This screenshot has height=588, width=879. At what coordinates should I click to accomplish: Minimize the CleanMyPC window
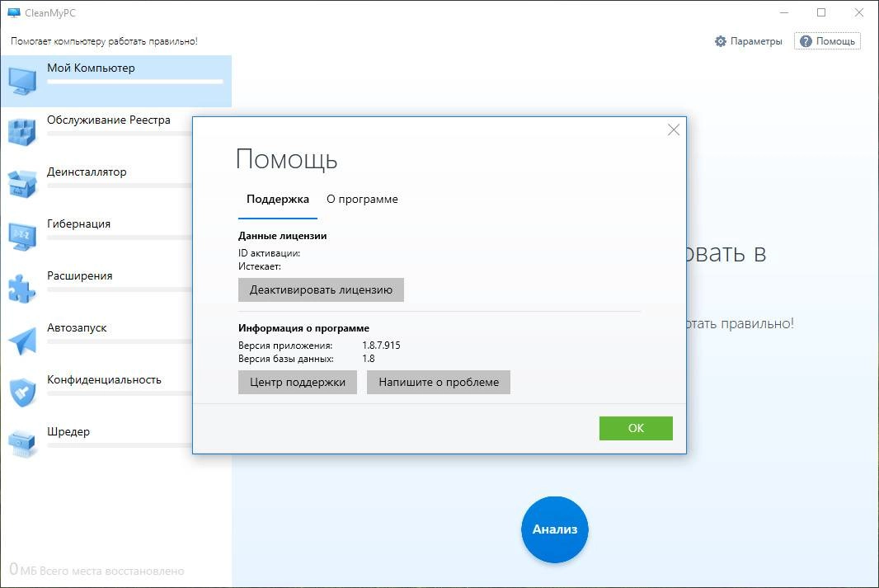pos(784,12)
